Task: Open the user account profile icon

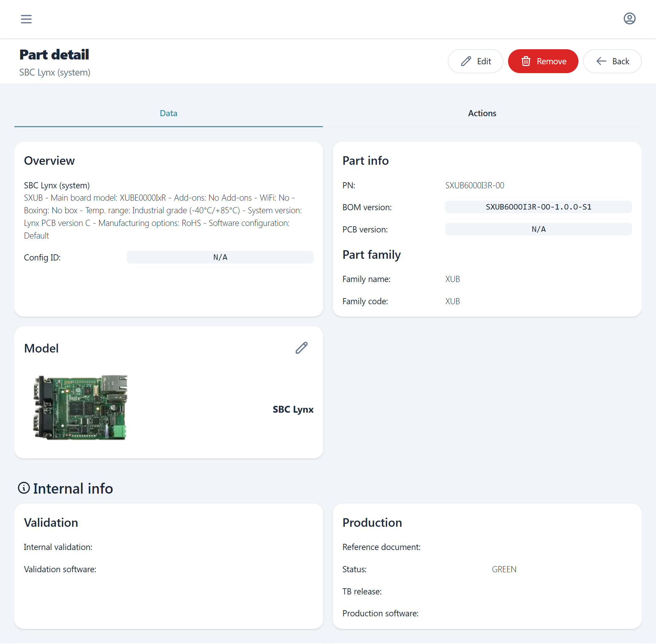Action: coord(629,18)
